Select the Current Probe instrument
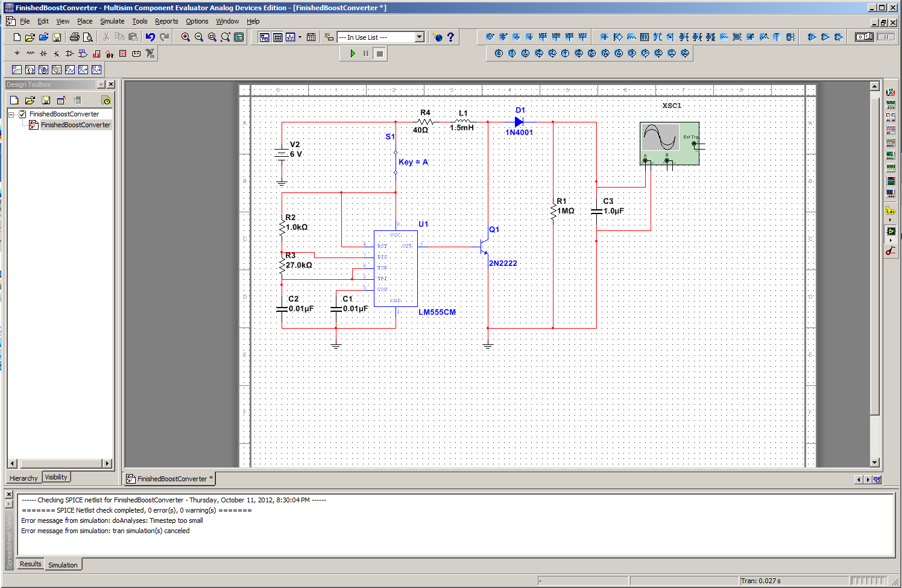 point(891,251)
